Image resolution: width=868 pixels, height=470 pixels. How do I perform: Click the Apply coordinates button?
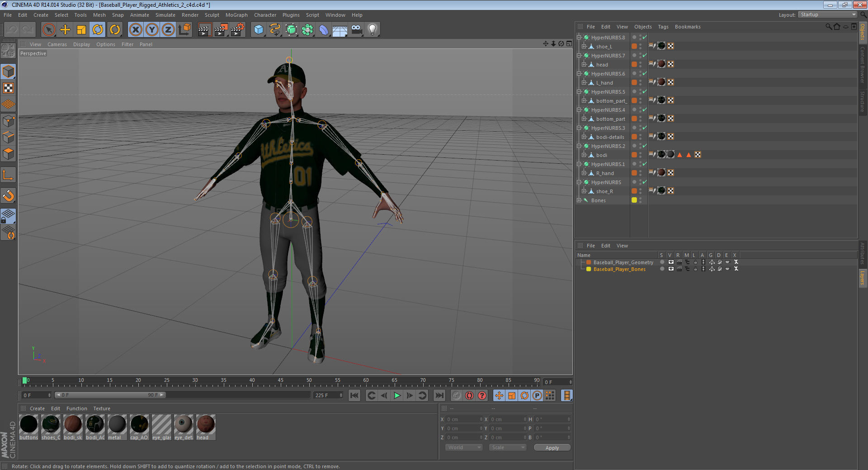click(x=552, y=448)
